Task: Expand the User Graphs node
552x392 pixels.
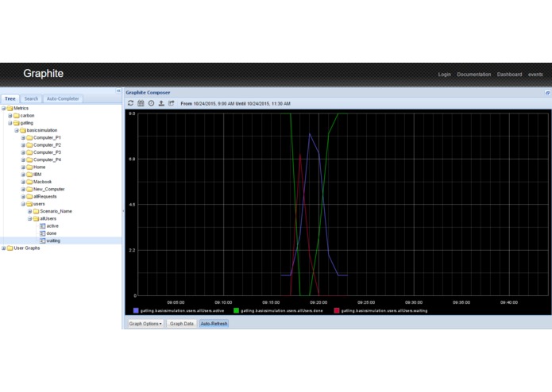Action: point(3,248)
